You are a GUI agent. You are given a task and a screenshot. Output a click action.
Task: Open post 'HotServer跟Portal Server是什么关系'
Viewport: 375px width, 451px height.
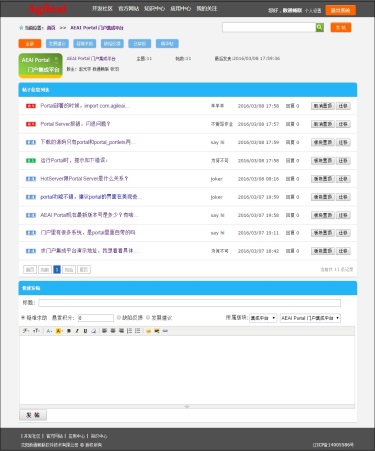pos(84,179)
